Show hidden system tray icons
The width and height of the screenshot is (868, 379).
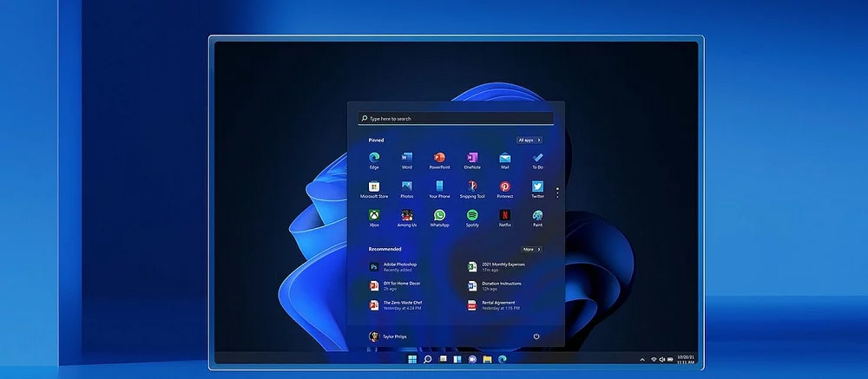point(642,360)
